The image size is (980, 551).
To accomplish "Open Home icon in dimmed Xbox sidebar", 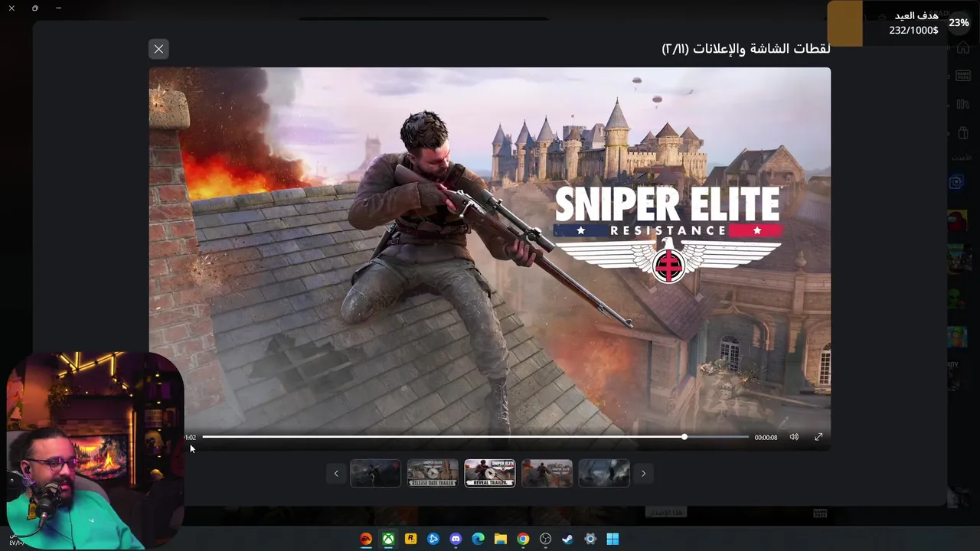I will [x=963, y=48].
